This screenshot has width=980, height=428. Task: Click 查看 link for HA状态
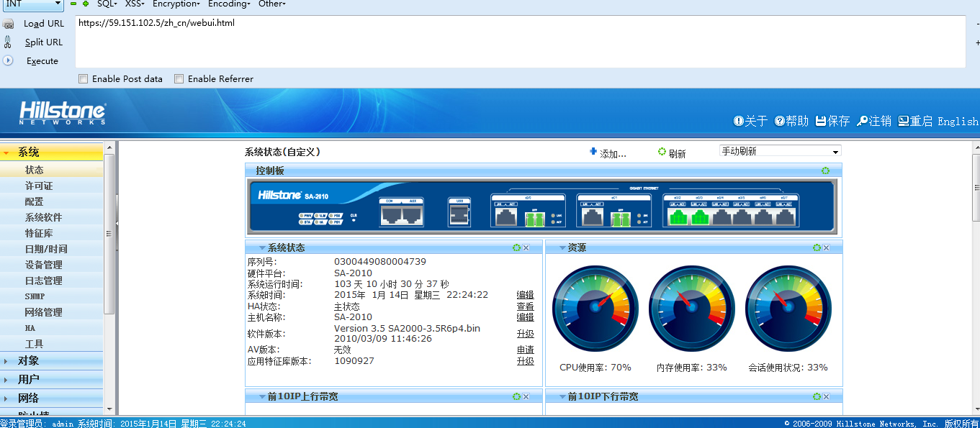click(x=525, y=306)
